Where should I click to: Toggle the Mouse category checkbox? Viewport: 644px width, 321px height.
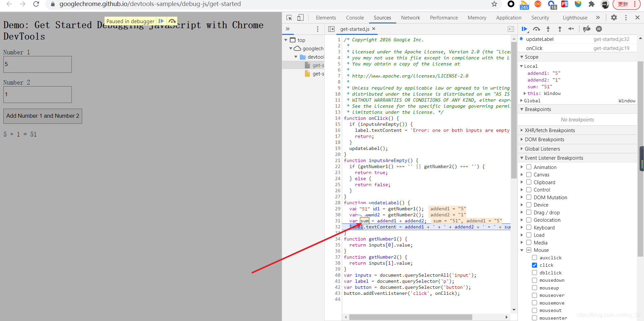click(529, 250)
